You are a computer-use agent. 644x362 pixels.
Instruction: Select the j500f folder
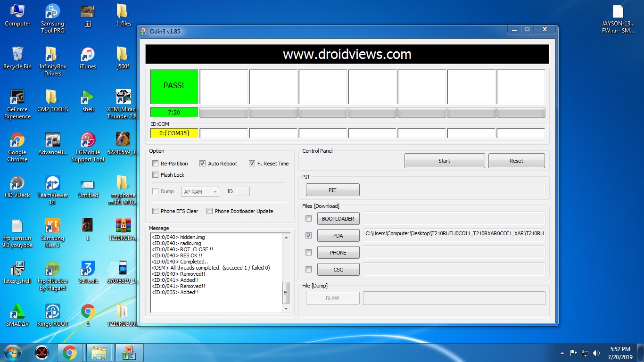point(123,58)
